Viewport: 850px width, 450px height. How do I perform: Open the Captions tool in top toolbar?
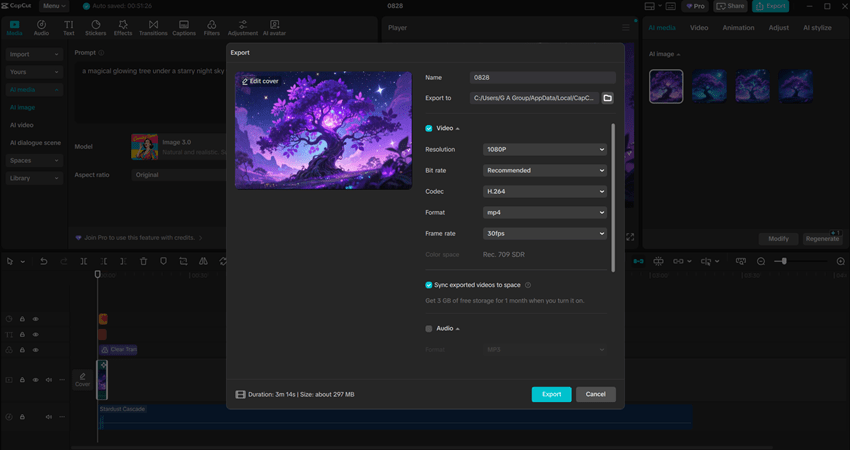(184, 27)
